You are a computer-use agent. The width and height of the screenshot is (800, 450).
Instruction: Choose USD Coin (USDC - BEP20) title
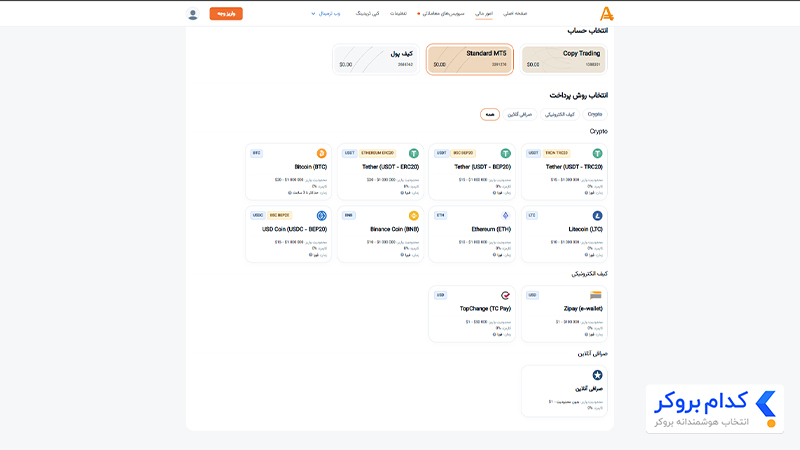coord(294,229)
